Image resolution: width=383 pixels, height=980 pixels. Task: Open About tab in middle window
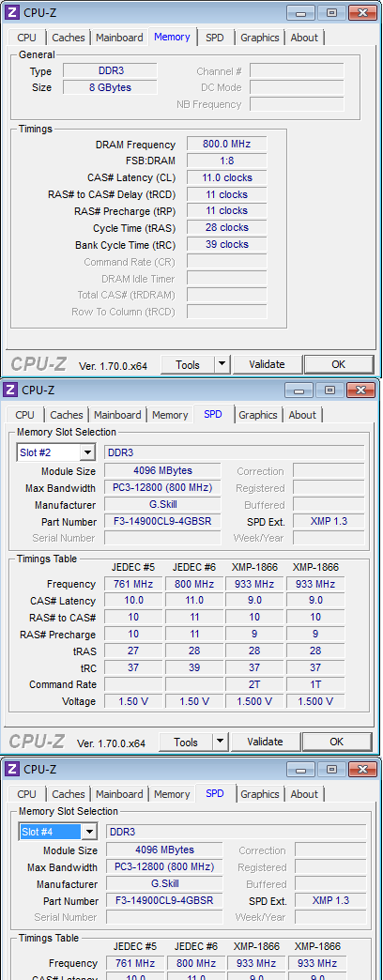pos(302,415)
